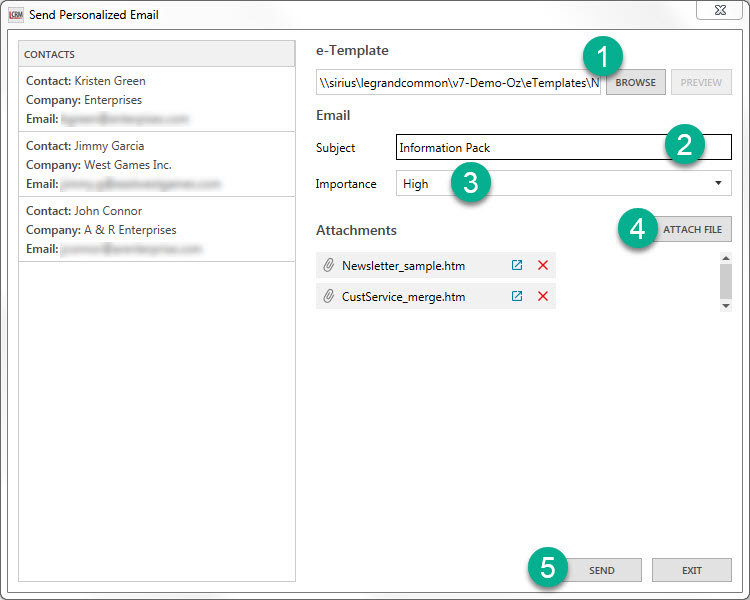Delete the CustService_merge.htm attachment with red X
The width and height of the screenshot is (750, 600).
(543, 297)
